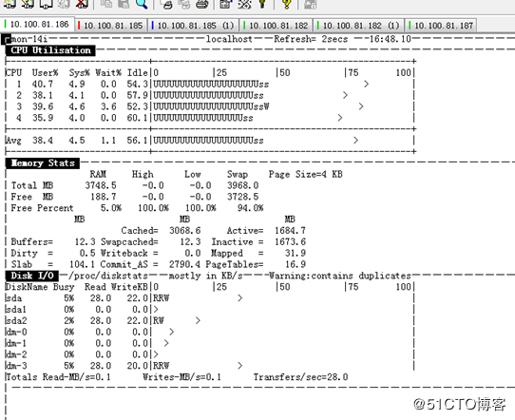The height and width of the screenshot is (420, 515).
Task: Click the Help question mark icon
Action: [x=286, y=3]
